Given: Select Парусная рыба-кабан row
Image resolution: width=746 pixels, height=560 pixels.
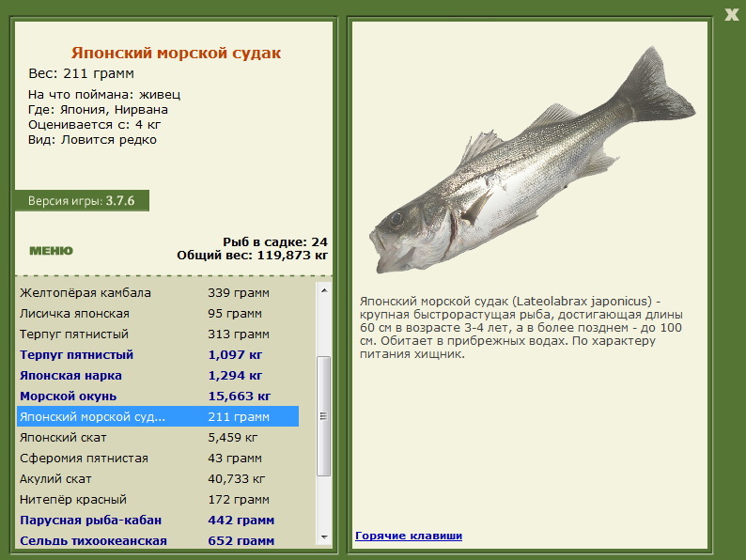Looking at the screenshot, I should point(158,521).
